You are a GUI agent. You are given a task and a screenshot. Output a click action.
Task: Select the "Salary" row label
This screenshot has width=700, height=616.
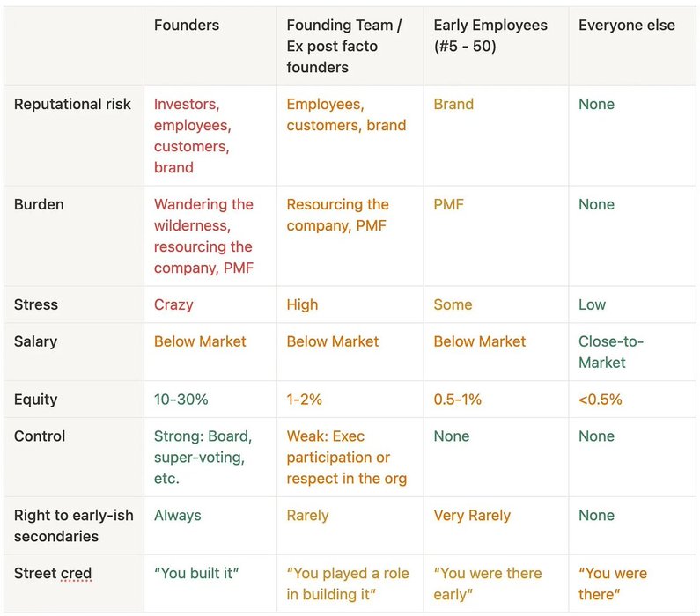[x=37, y=341]
